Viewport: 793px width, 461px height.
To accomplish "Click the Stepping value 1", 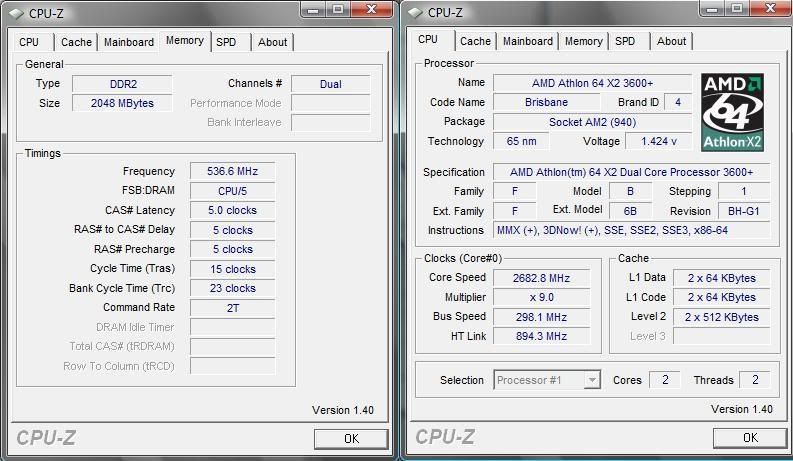I will [744, 192].
